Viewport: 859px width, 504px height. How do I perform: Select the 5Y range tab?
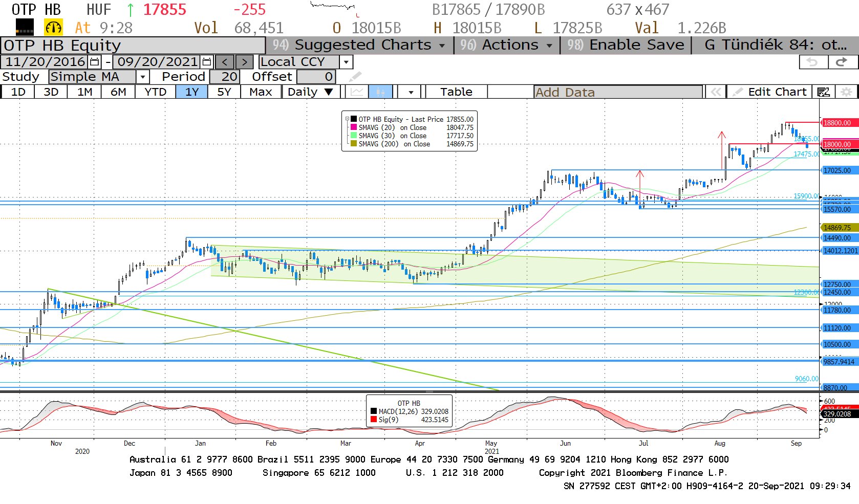[x=224, y=92]
